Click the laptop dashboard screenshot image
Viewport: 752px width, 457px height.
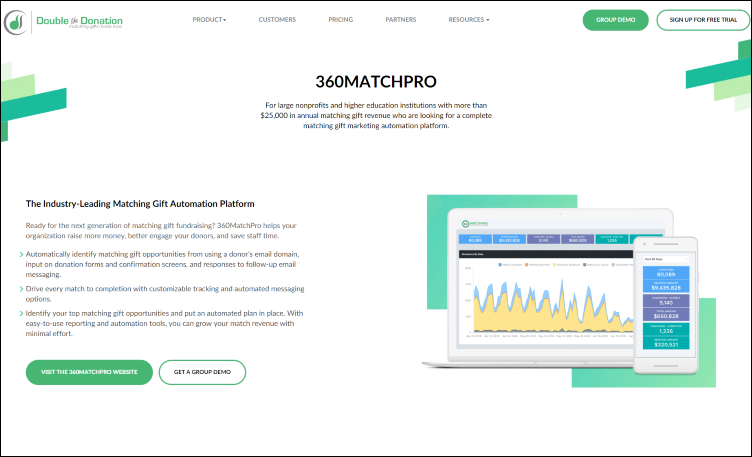pos(547,288)
